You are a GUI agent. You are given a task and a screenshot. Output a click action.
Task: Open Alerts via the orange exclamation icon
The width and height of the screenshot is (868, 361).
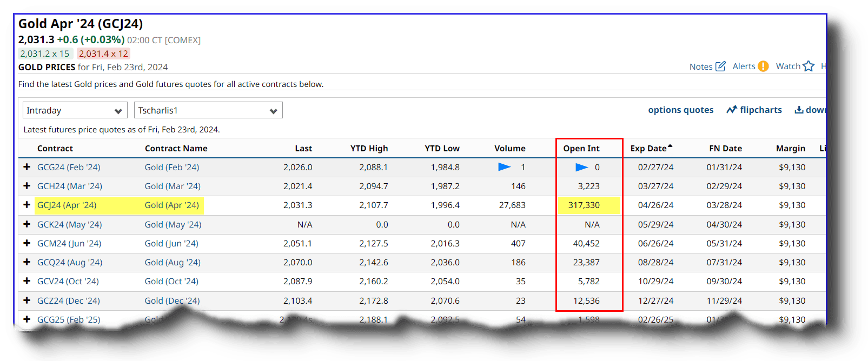point(763,66)
